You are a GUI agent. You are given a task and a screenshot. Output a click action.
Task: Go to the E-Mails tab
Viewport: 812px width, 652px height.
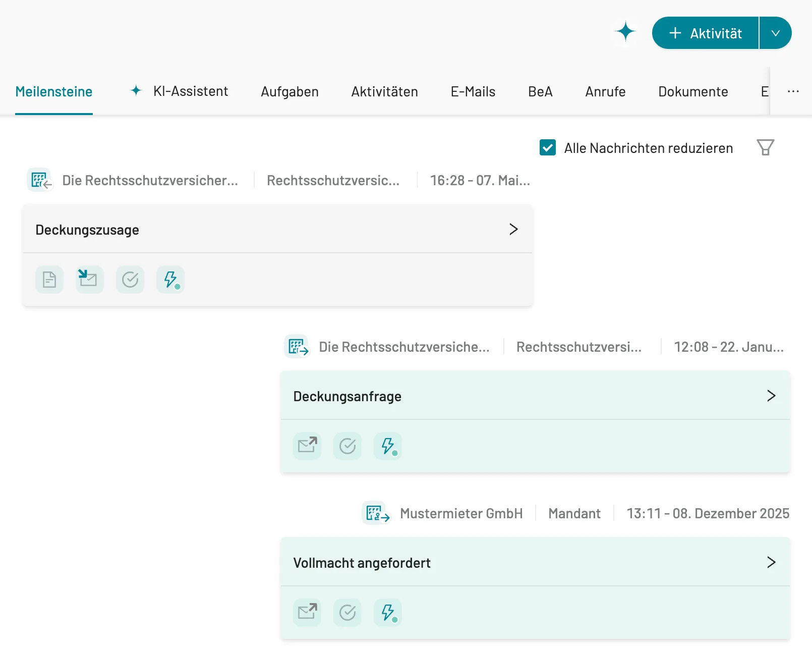(x=473, y=91)
